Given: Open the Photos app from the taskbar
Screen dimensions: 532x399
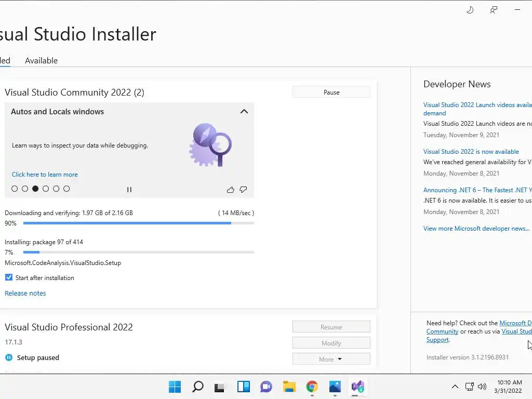Looking at the screenshot, I should click(335, 387).
